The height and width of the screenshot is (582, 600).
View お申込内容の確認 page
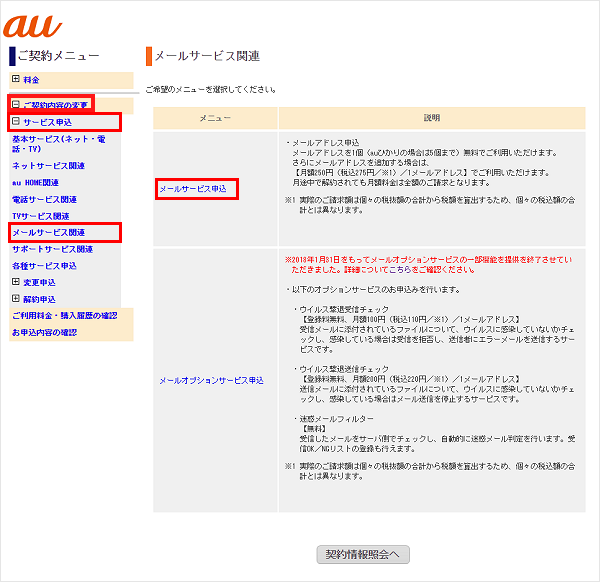(x=44, y=332)
